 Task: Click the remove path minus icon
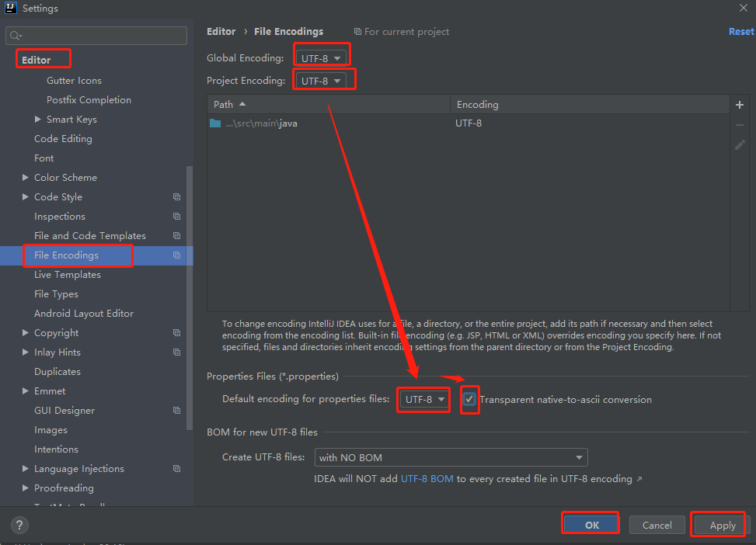[740, 125]
